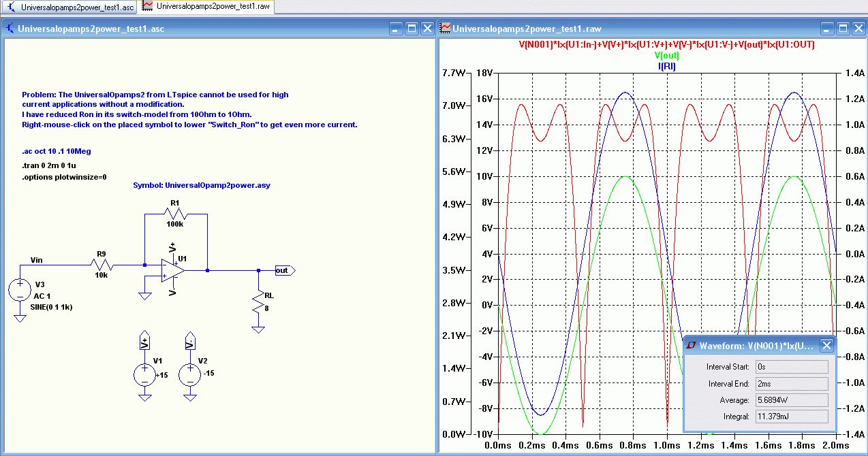Select the V3 sine voltage source

tap(20, 290)
